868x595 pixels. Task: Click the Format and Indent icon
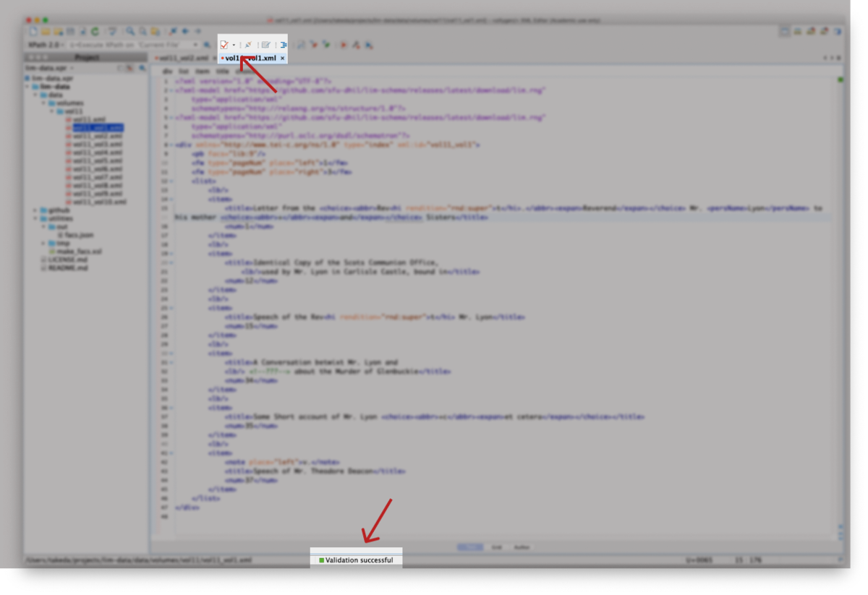point(284,45)
